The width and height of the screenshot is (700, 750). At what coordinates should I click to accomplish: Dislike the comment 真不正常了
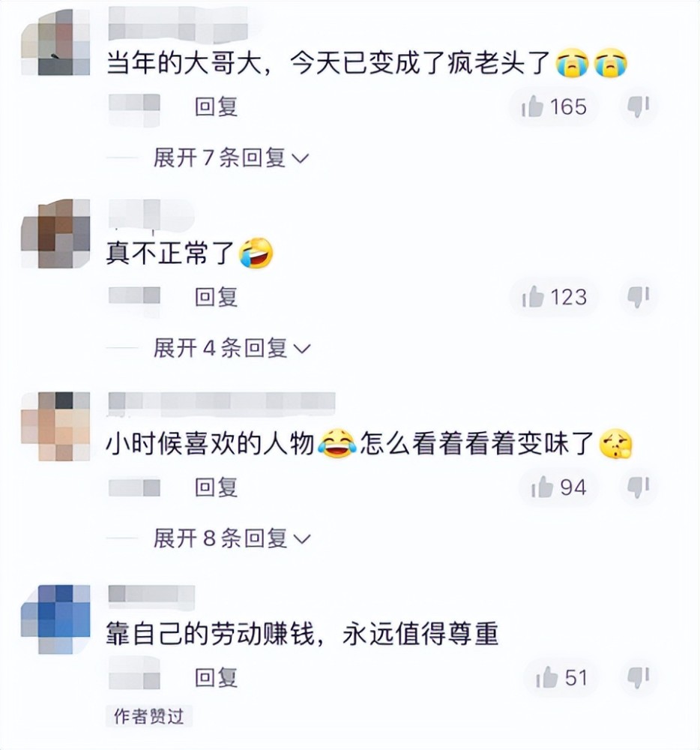click(639, 297)
